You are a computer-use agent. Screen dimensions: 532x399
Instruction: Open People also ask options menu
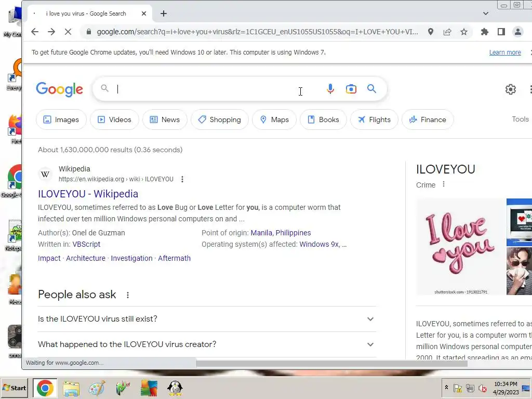[x=128, y=295]
